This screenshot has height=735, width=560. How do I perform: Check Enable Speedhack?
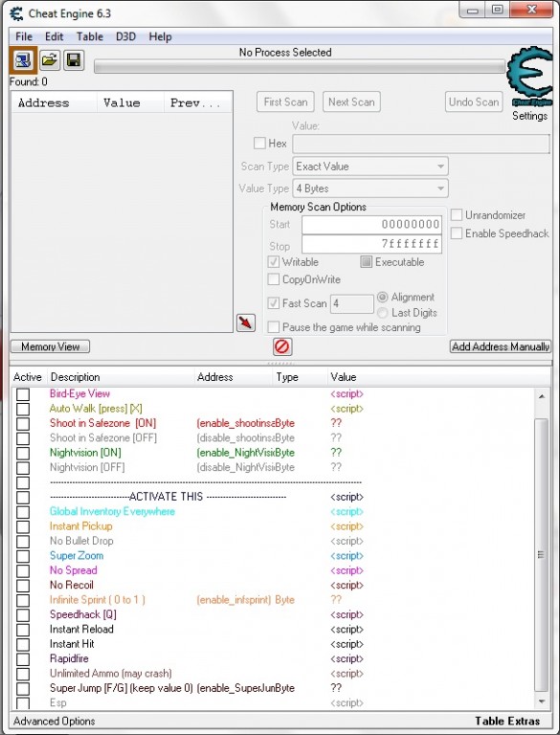click(457, 234)
